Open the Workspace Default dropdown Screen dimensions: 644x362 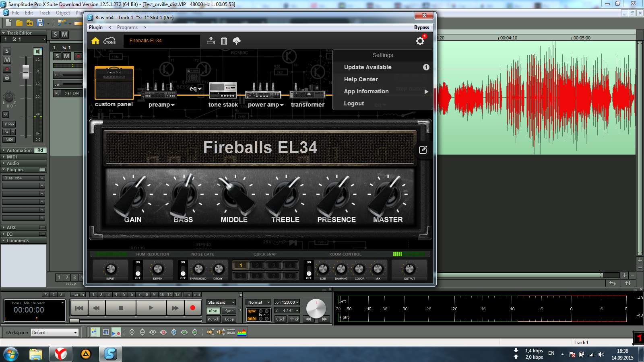click(x=54, y=333)
